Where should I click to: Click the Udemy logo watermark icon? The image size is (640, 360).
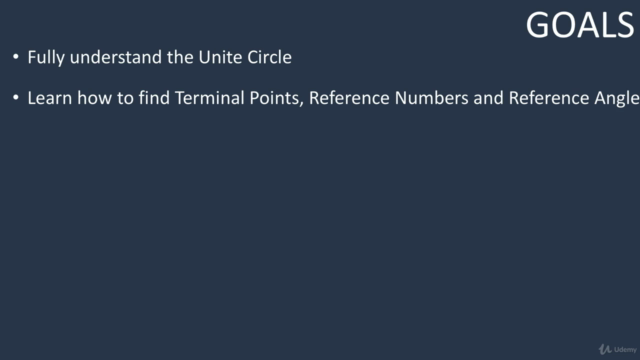click(x=605, y=349)
